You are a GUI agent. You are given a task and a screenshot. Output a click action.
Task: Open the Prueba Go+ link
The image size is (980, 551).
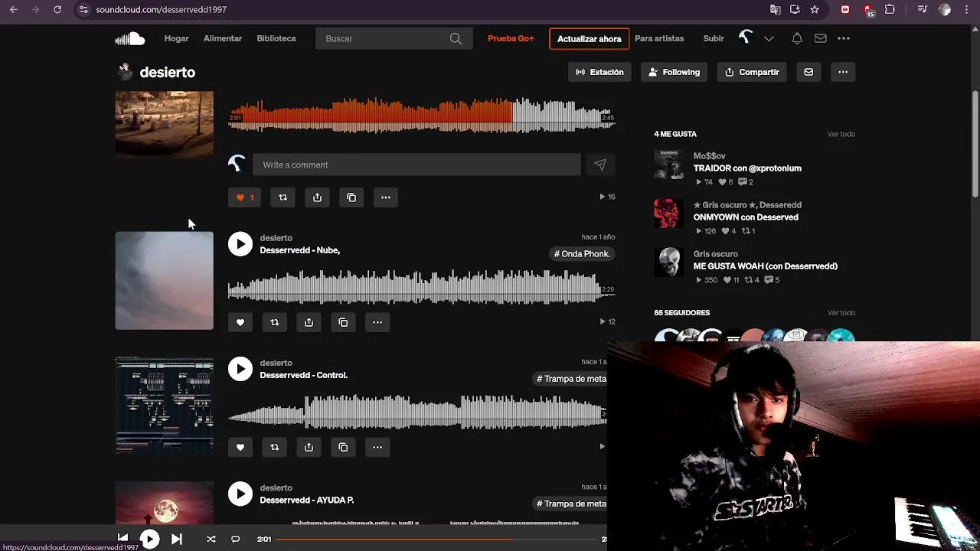point(511,38)
